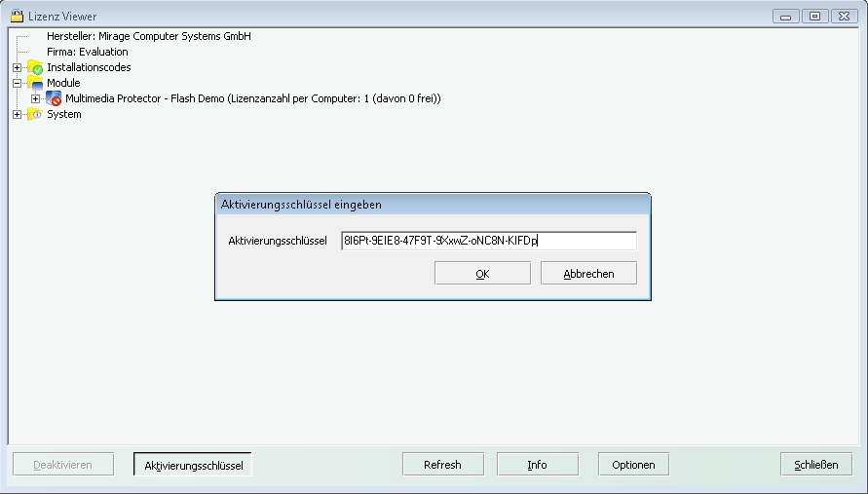
Task: Open Optionen settings
Action: (x=633, y=465)
